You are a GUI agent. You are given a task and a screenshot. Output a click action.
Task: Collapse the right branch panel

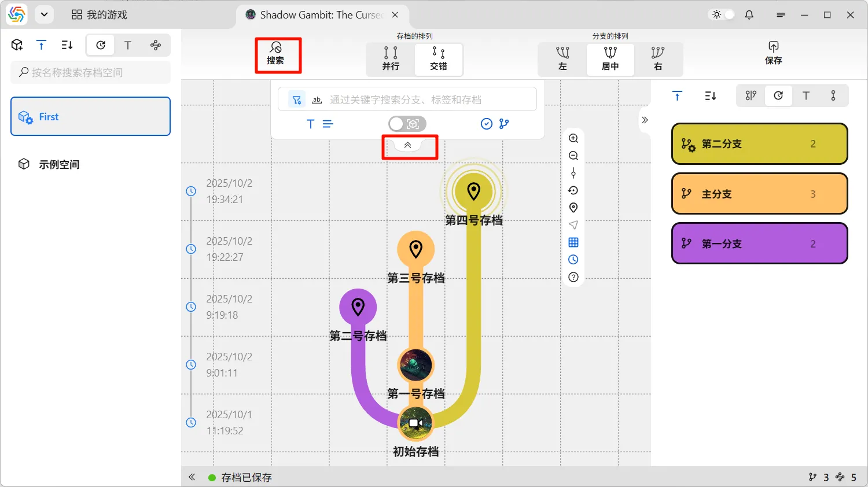pyautogui.click(x=645, y=120)
